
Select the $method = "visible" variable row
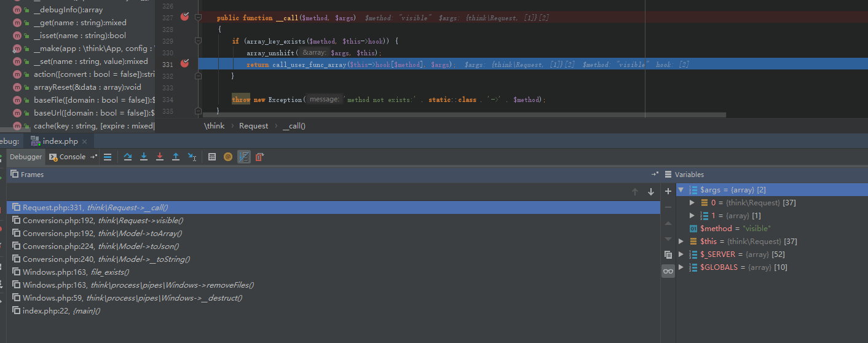771,229
